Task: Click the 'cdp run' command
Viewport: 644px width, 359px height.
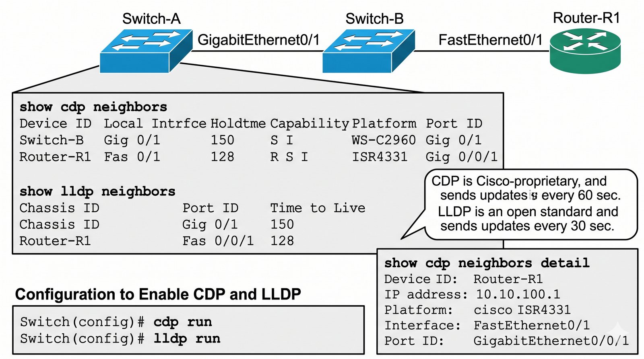Action: (x=183, y=322)
